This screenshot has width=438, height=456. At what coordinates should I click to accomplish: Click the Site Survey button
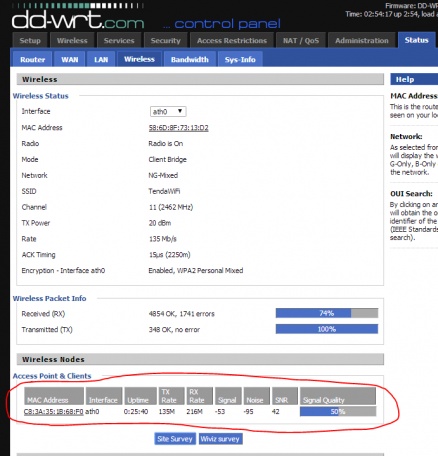175,439
